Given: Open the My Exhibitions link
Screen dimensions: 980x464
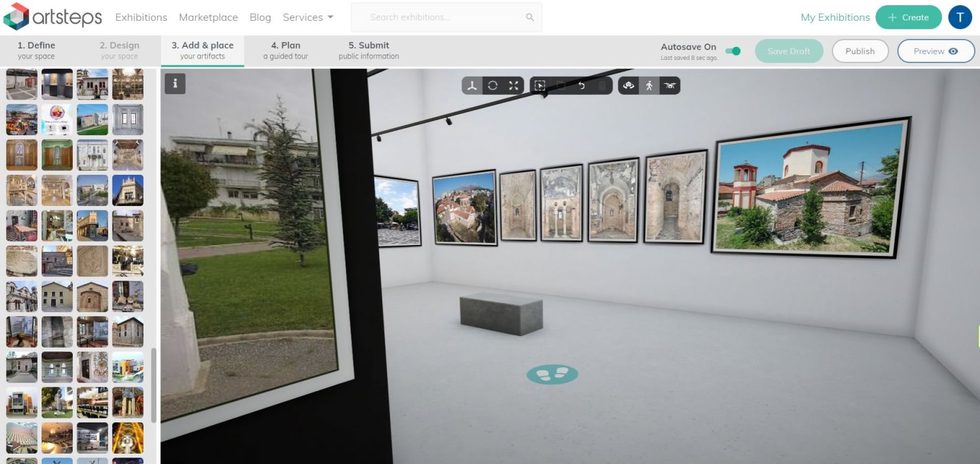Looking at the screenshot, I should (x=835, y=18).
